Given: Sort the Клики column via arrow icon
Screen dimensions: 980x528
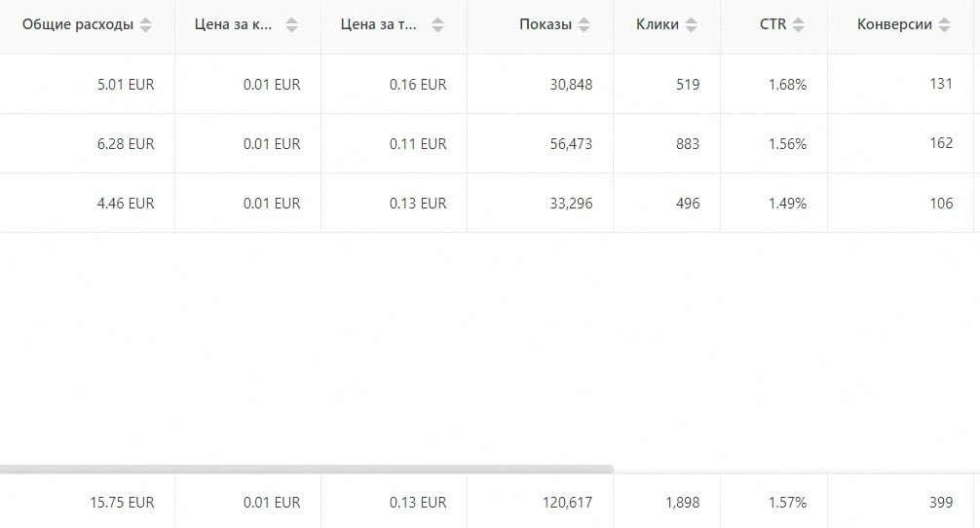Looking at the screenshot, I should pyautogui.click(x=692, y=25).
